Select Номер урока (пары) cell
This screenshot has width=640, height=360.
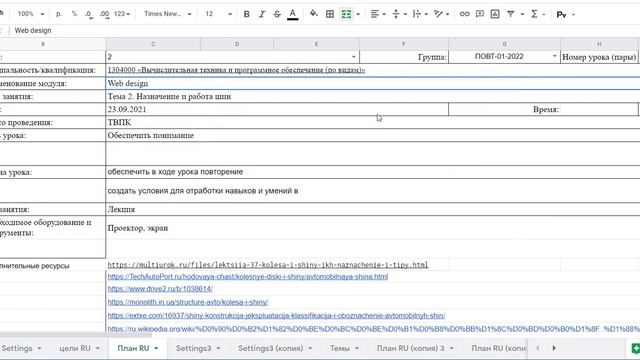pos(599,57)
